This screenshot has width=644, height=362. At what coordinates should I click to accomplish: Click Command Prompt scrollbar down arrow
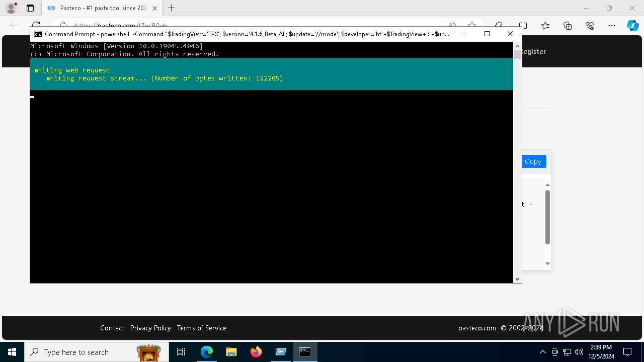pyautogui.click(x=517, y=279)
